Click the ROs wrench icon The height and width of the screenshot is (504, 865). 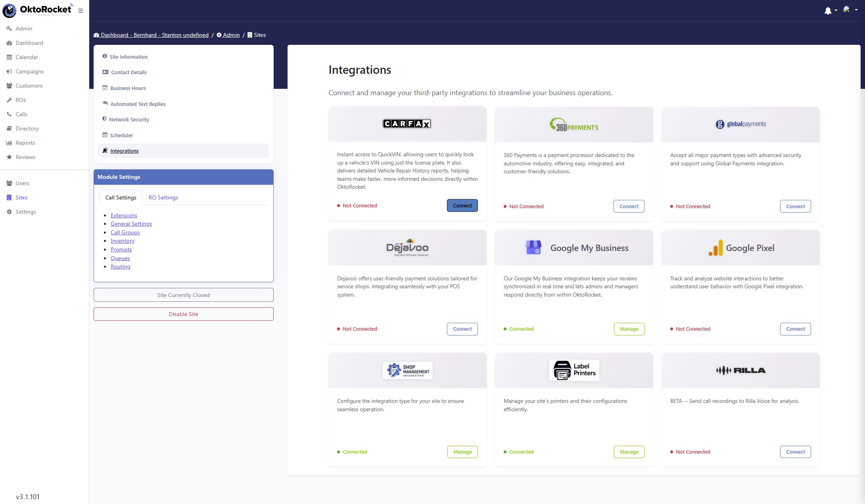9,100
